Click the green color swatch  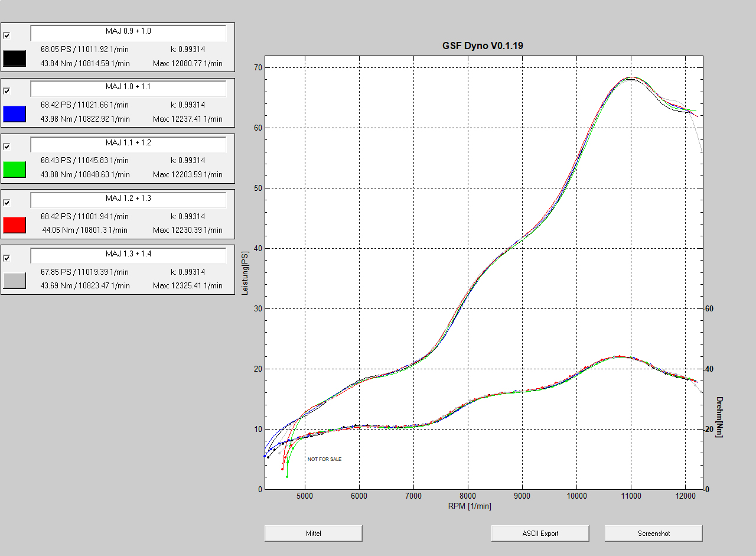[14, 170]
